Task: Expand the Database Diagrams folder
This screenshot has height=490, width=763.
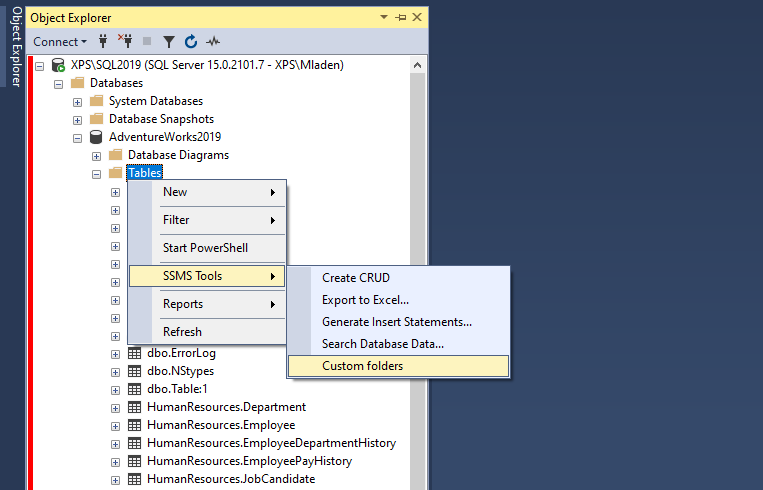Action: click(96, 156)
